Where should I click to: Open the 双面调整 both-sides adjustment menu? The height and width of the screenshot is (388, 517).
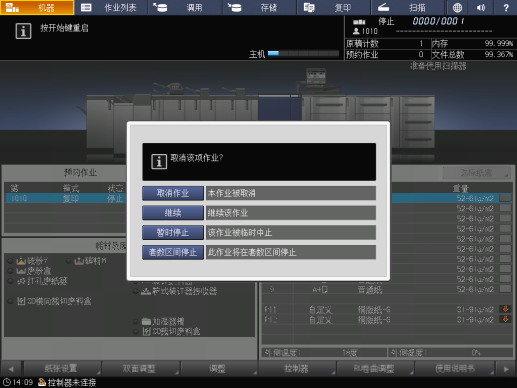pyautogui.click(x=140, y=369)
